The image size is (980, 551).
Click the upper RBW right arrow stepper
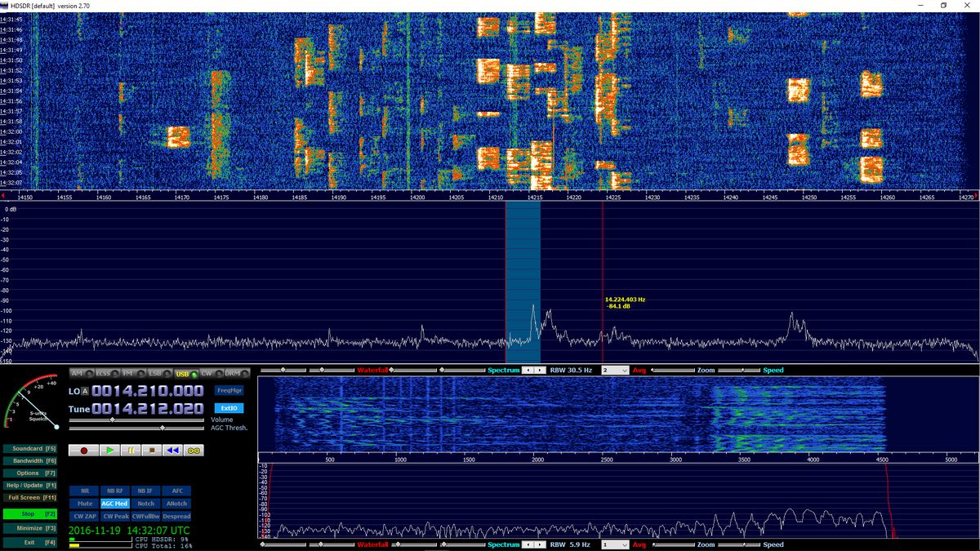pyautogui.click(x=540, y=371)
